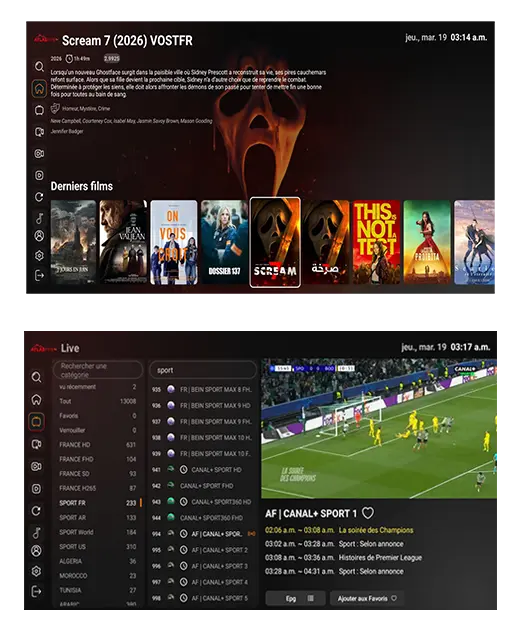This screenshot has width=520, height=630.
Task: Open music note icon on Live screen sidebar
Action: [36, 533]
